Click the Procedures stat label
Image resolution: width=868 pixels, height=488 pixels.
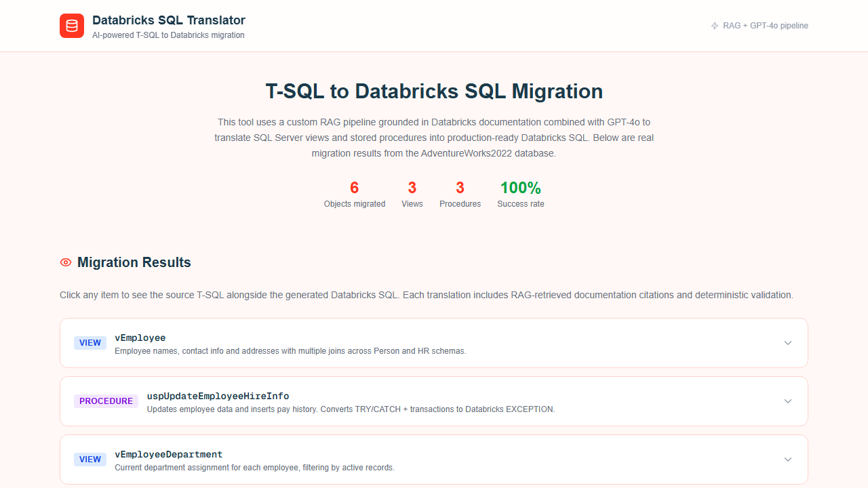[x=460, y=204]
